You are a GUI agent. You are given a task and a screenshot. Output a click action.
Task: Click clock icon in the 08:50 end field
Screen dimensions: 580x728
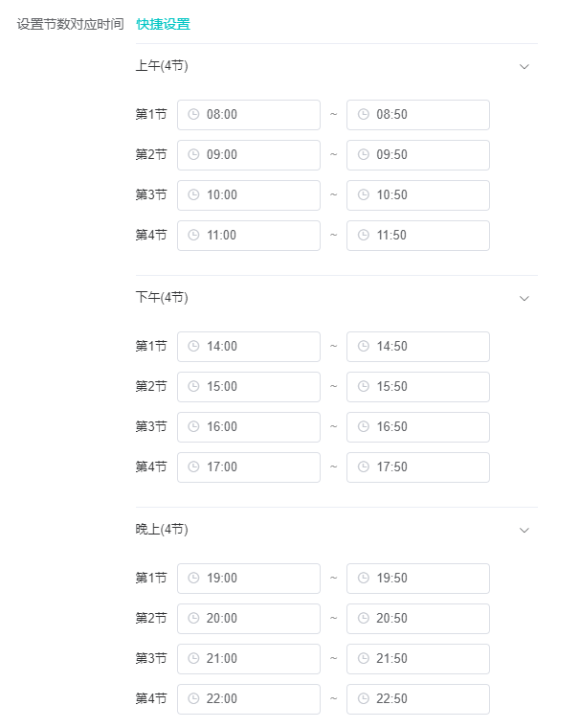click(364, 114)
